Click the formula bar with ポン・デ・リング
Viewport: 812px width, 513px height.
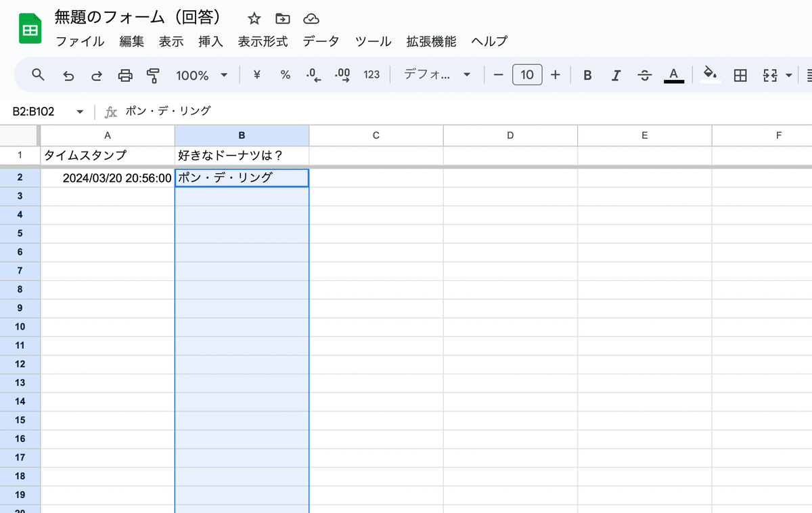coord(467,112)
